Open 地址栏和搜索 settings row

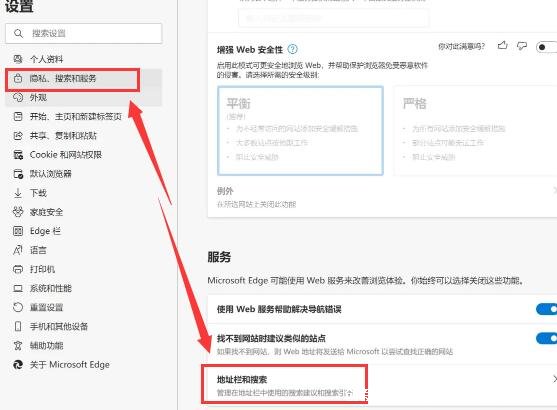click(382, 385)
